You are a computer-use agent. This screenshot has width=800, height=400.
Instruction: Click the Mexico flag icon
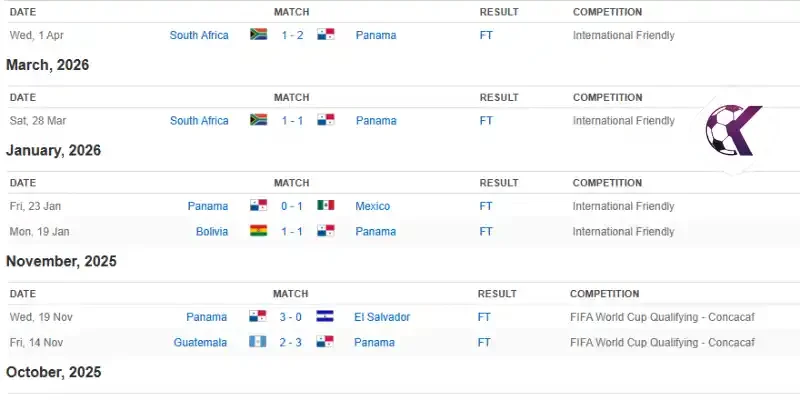click(326, 206)
